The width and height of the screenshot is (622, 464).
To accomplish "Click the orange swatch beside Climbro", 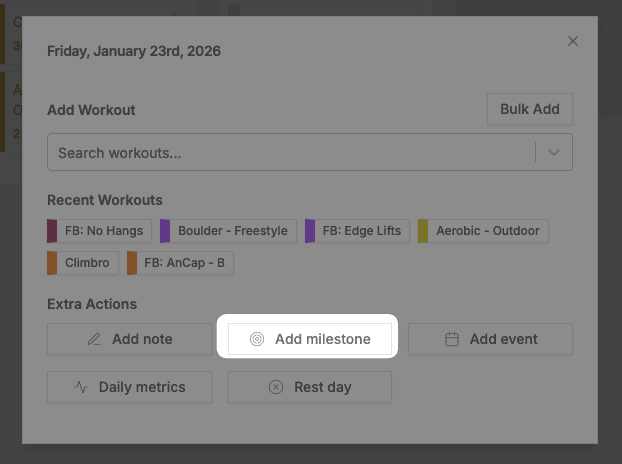I will pos(52,263).
